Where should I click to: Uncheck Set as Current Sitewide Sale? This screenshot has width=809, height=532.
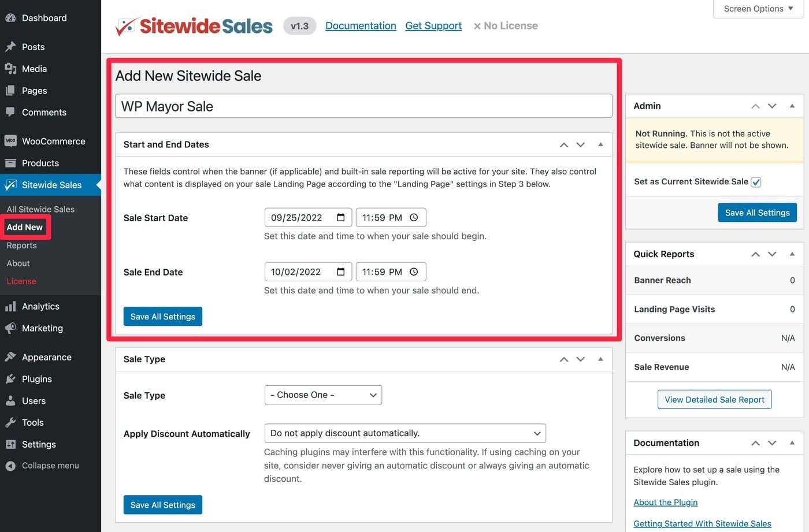click(756, 181)
